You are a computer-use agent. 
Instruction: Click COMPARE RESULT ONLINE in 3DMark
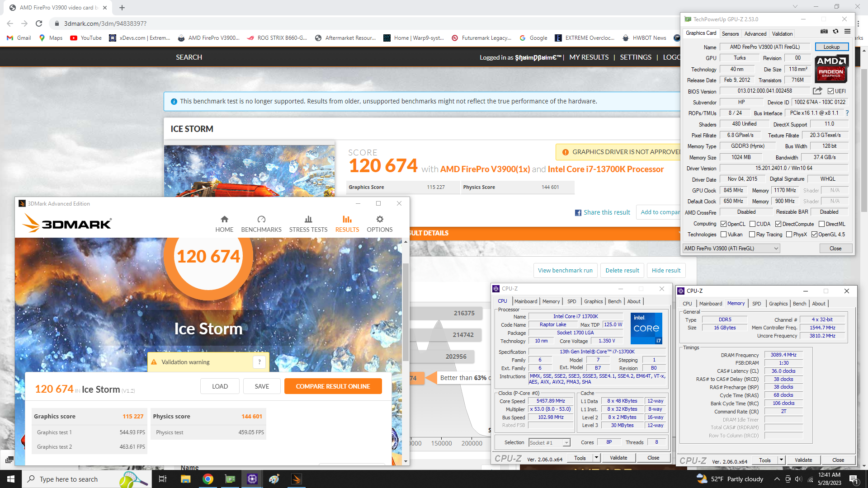[333, 386]
